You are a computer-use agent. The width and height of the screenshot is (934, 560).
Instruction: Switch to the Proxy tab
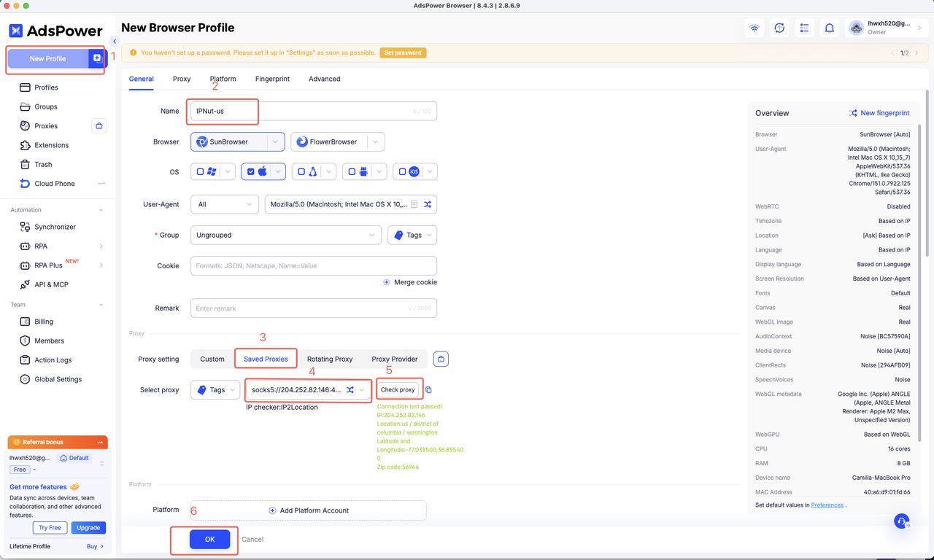click(x=182, y=79)
